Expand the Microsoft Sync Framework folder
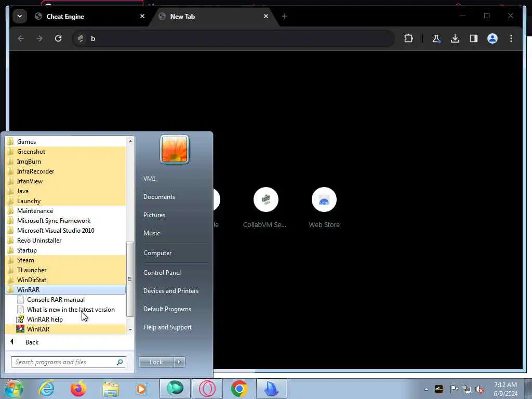 click(x=65, y=220)
